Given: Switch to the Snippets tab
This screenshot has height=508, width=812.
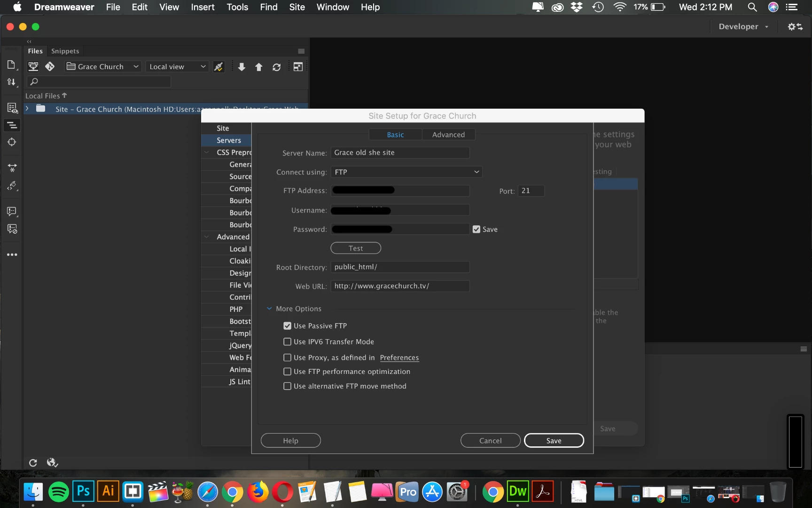Looking at the screenshot, I should tap(65, 51).
